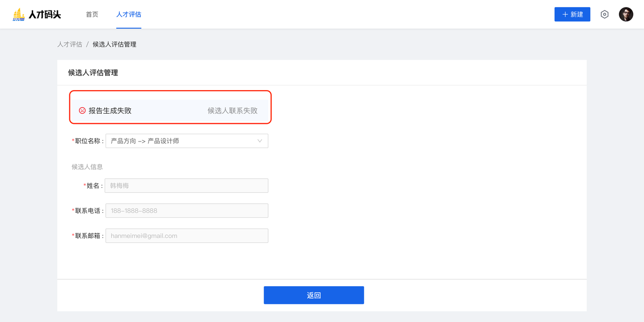This screenshot has width=644, height=322.
Task: Select the 联系邮箱 input field
Action: [x=186, y=236]
